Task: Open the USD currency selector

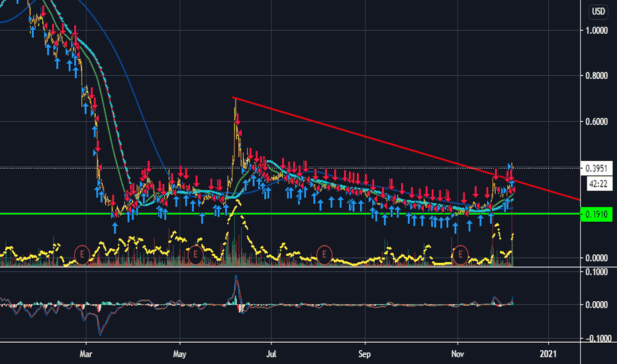Action: coord(598,11)
